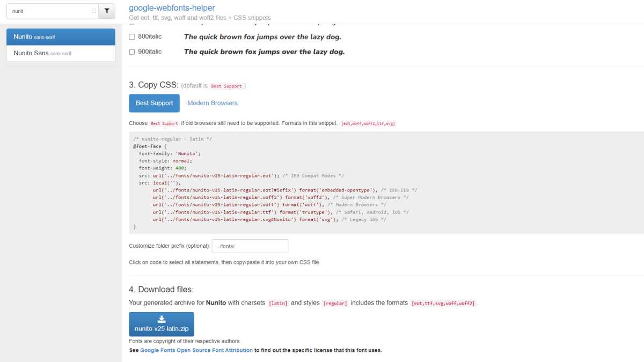
Task: Click the folder prefix field showing ../fonts/
Action: pyautogui.click(x=250, y=246)
